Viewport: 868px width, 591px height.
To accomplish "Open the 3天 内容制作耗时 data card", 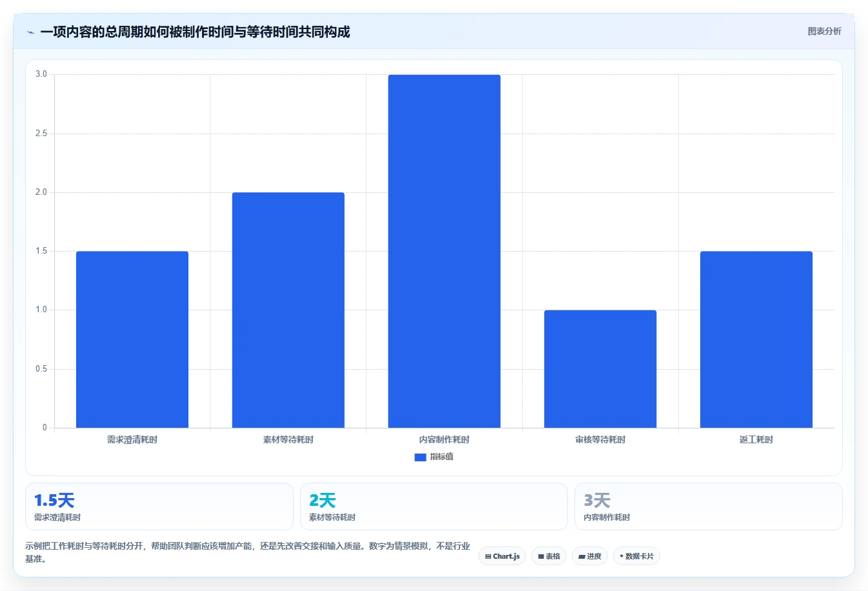I will tap(709, 506).
